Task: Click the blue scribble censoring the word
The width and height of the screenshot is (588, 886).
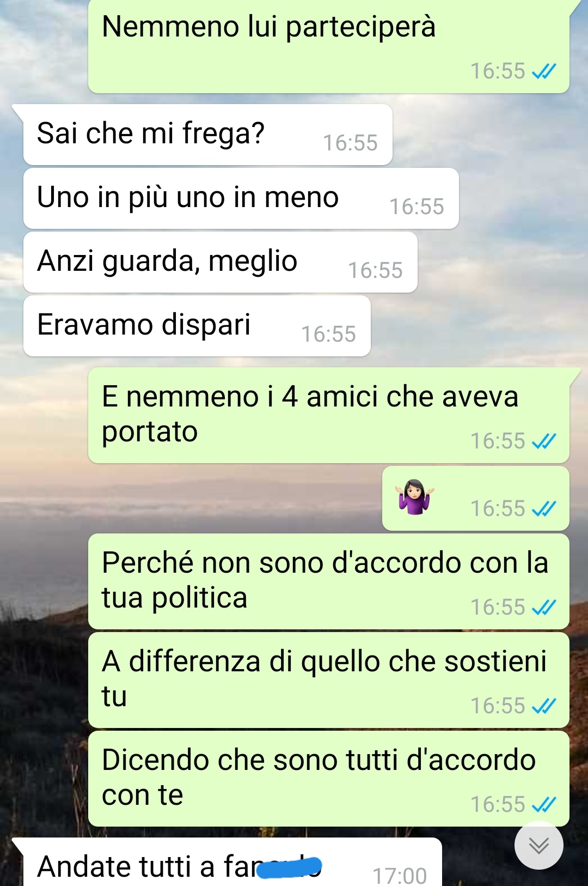Action: (289, 867)
